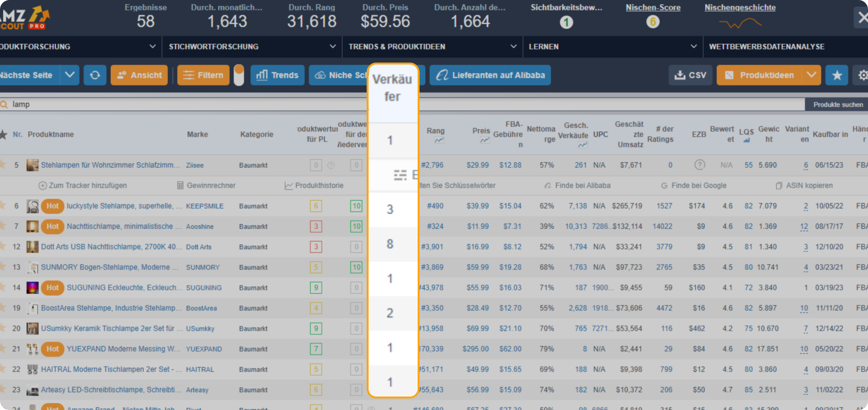Click the bar chart icon under LQS
This screenshot has height=410, width=868.
(746, 141)
